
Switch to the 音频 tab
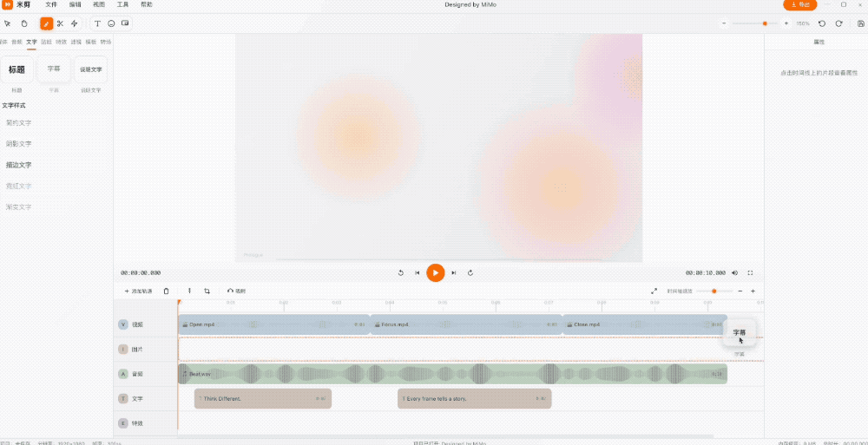(17, 42)
